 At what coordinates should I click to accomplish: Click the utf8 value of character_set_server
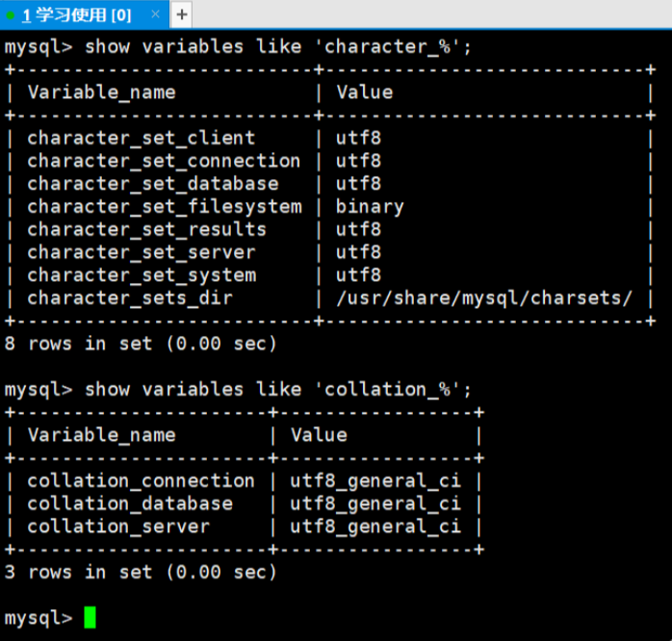pos(359,252)
